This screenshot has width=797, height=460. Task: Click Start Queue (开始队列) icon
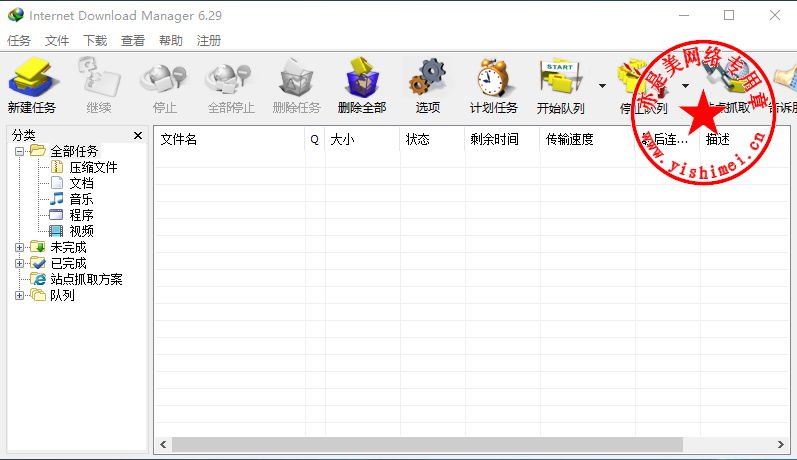(x=561, y=77)
